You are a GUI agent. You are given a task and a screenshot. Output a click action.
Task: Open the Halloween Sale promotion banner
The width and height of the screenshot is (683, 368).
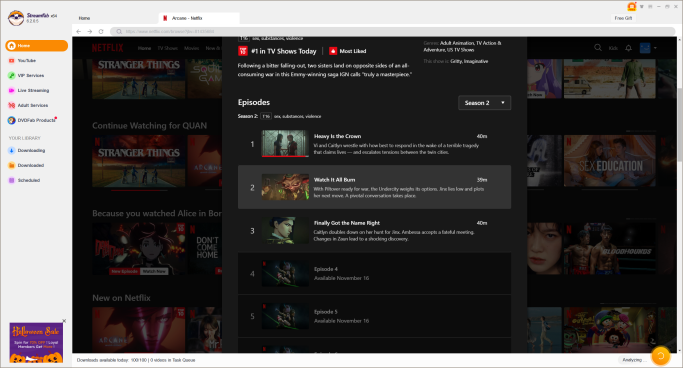coord(36,343)
